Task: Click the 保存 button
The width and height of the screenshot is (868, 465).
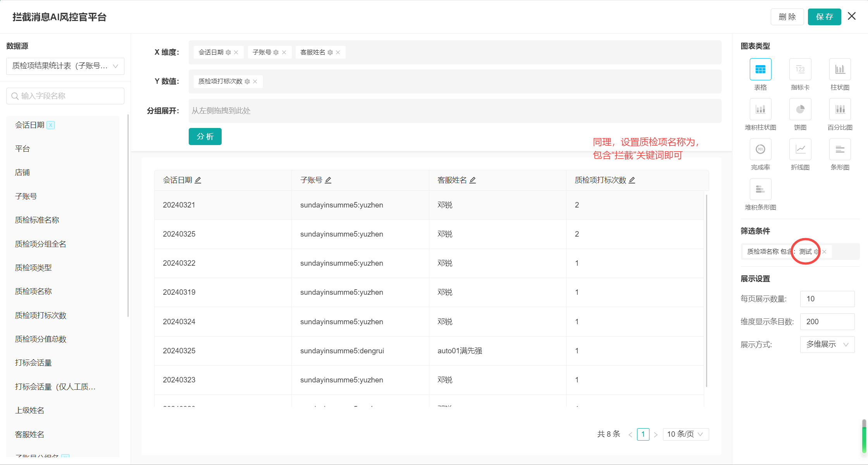Action: tap(824, 17)
